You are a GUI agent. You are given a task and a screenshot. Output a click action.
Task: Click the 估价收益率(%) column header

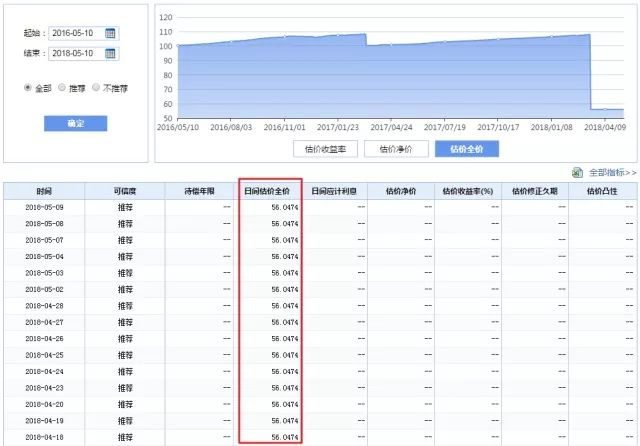tap(468, 191)
